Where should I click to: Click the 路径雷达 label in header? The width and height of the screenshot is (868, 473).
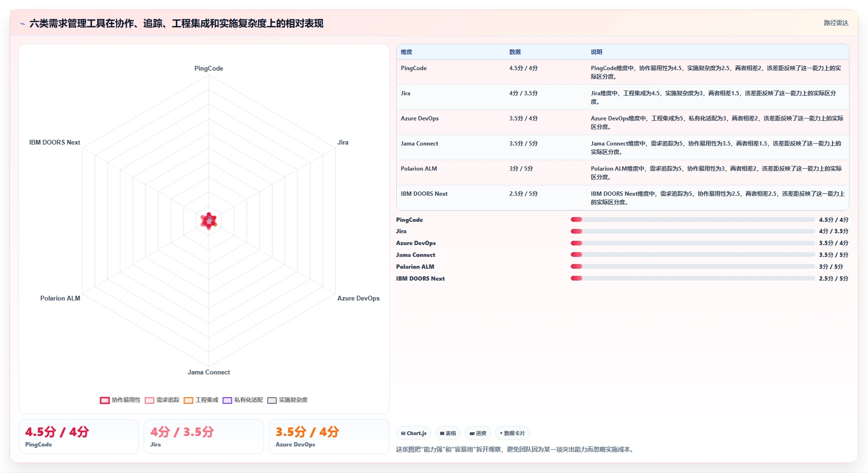836,23
